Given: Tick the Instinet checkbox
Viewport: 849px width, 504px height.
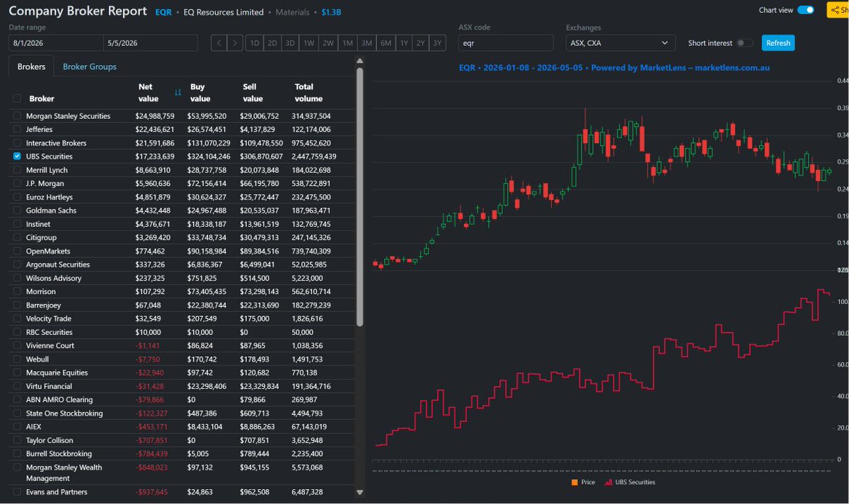Looking at the screenshot, I should (x=17, y=223).
